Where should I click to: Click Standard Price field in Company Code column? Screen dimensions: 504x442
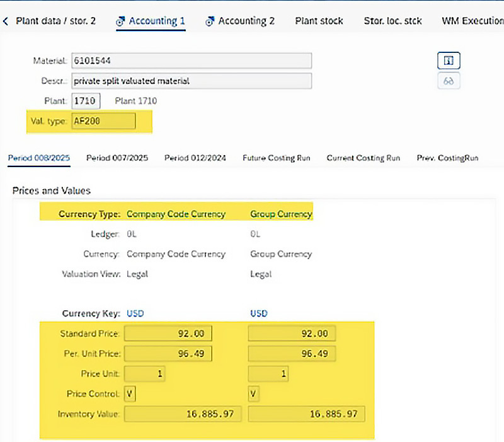point(168,334)
